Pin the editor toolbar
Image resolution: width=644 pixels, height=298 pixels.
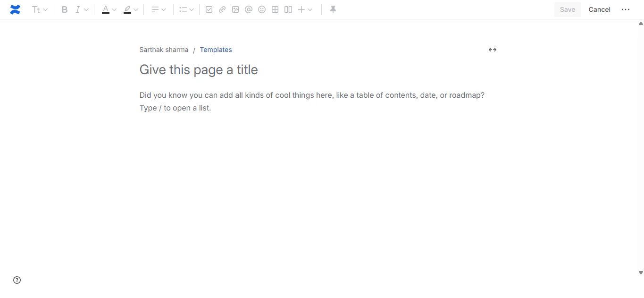coord(333,9)
